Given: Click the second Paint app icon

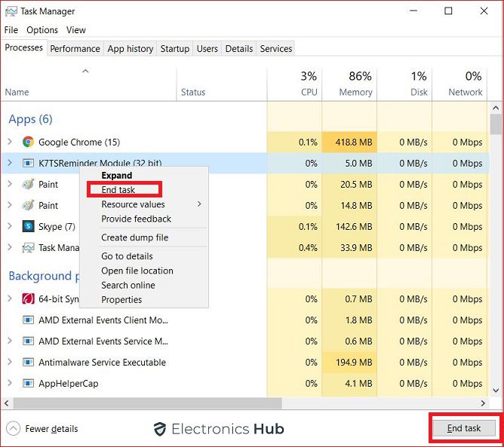Looking at the screenshot, I should click(28, 205).
